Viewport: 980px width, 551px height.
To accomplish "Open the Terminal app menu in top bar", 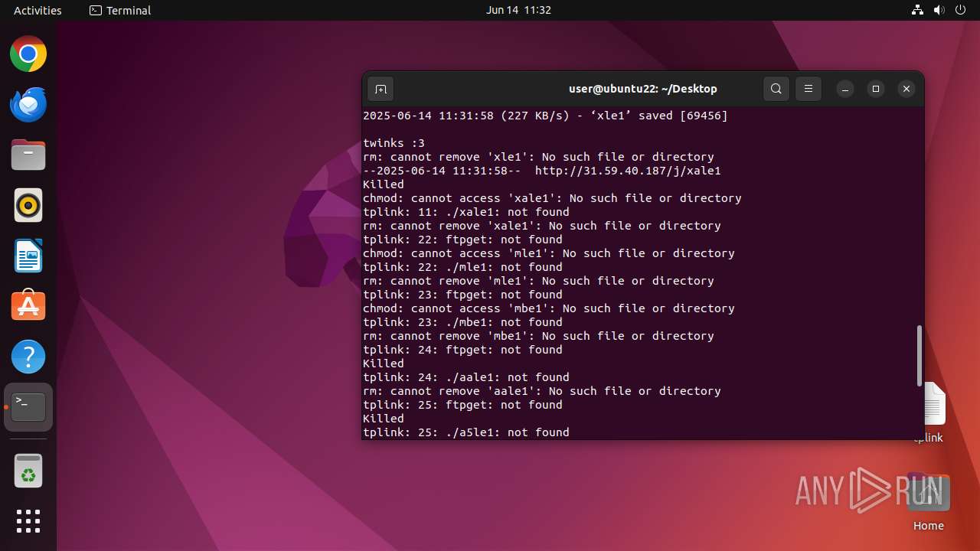I will tap(120, 10).
